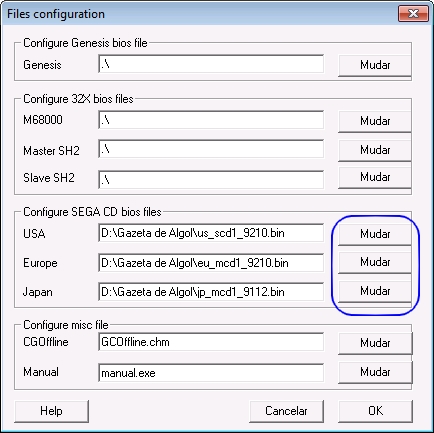Screen dimensions: 434x433
Task: Focus the Master SH2 path field
Action: [211, 149]
